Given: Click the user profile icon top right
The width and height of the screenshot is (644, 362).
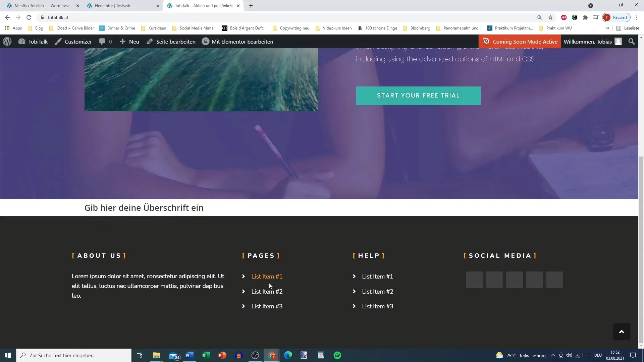Looking at the screenshot, I should [620, 42].
